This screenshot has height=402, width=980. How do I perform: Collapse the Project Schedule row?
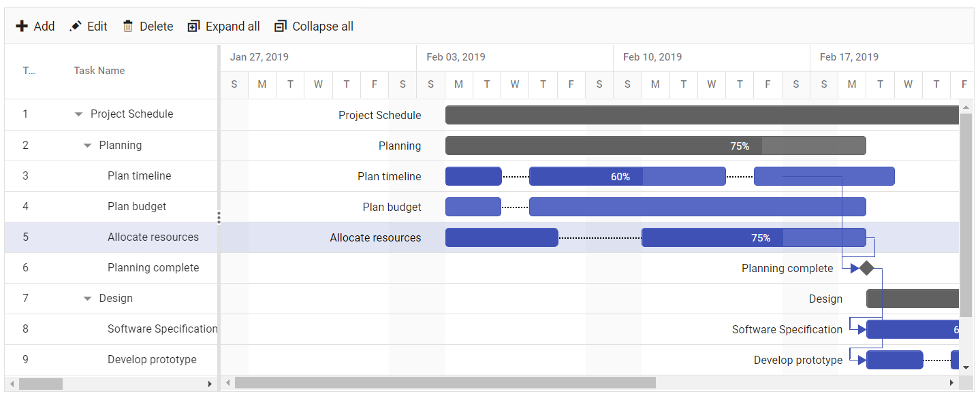pos(78,114)
